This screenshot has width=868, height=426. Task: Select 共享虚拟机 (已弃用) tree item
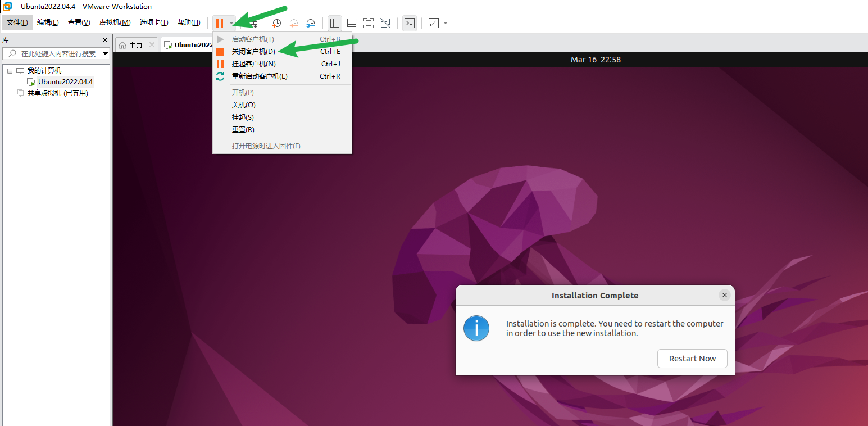coord(58,93)
